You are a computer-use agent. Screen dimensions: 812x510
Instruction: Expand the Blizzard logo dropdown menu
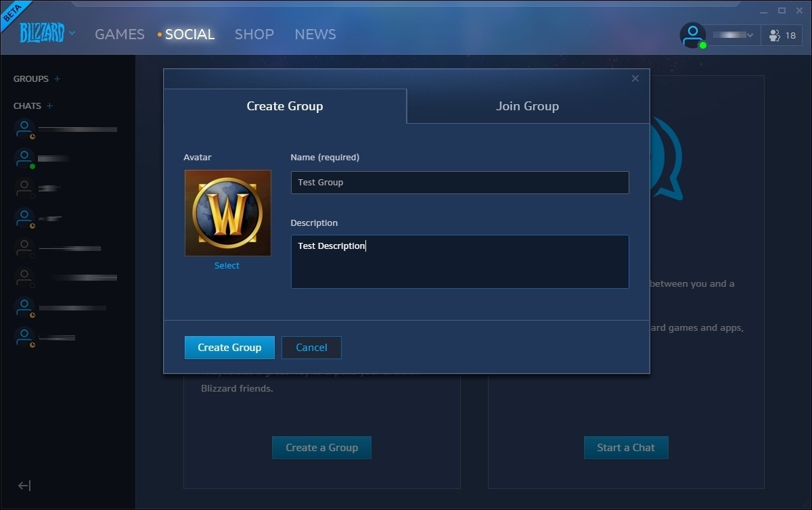[x=72, y=33]
